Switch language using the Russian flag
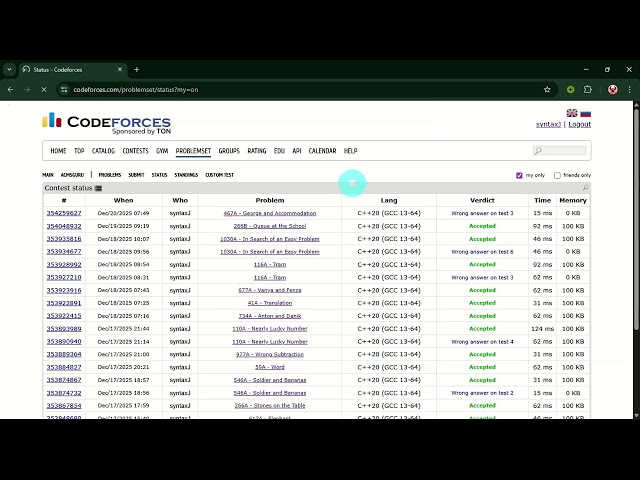Viewport: 640px width, 480px height. [x=585, y=113]
